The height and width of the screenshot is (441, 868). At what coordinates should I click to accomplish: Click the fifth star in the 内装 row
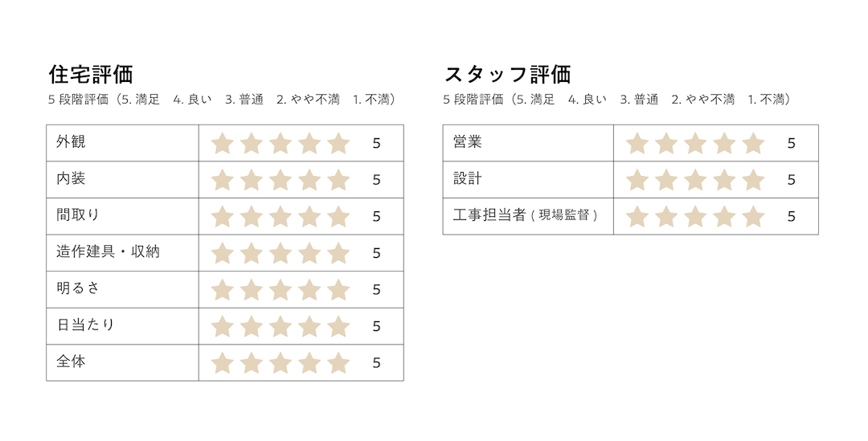(338, 180)
